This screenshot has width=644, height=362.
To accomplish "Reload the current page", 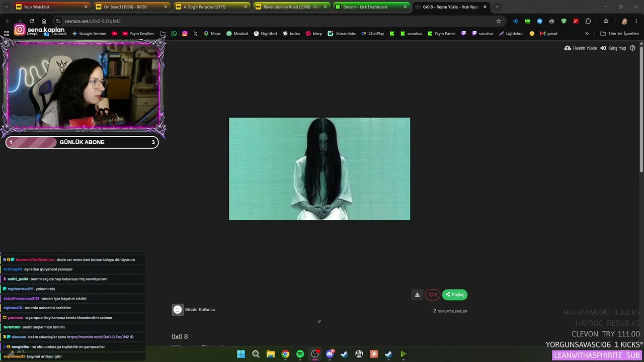I will coord(32,21).
